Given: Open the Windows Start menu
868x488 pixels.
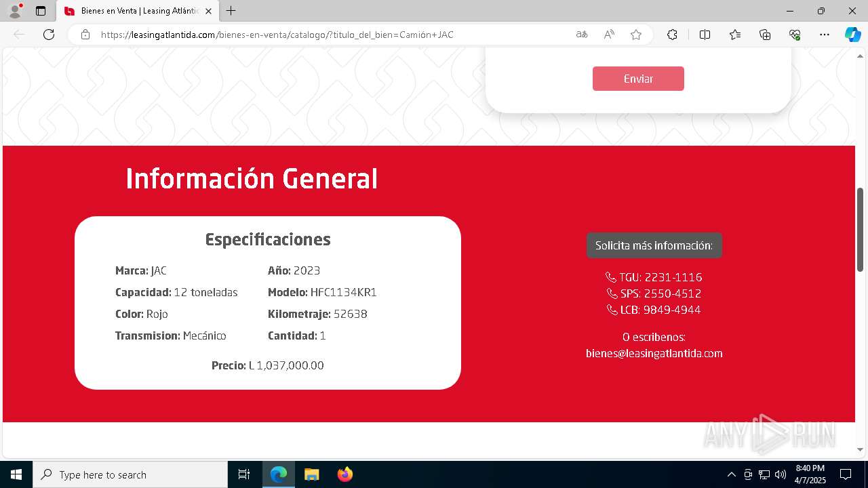Looking at the screenshot, I should (16, 474).
